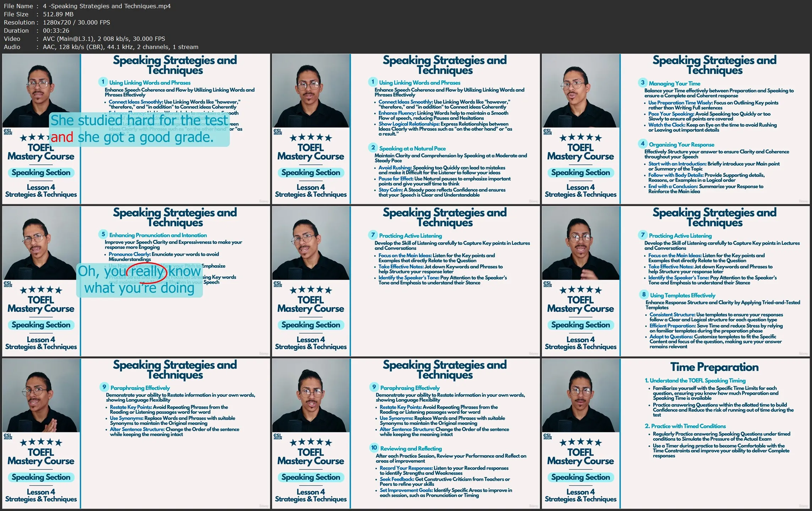This screenshot has height=511, width=812.
Task: Click the 'Pause for Effect' bullet
Action: [x=445, y=181]
